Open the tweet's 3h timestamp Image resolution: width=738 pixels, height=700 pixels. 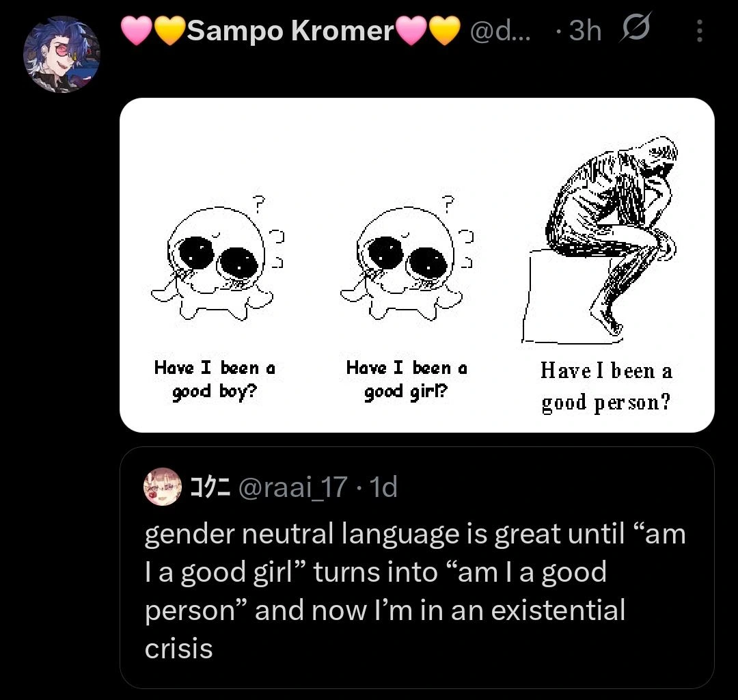584,31
